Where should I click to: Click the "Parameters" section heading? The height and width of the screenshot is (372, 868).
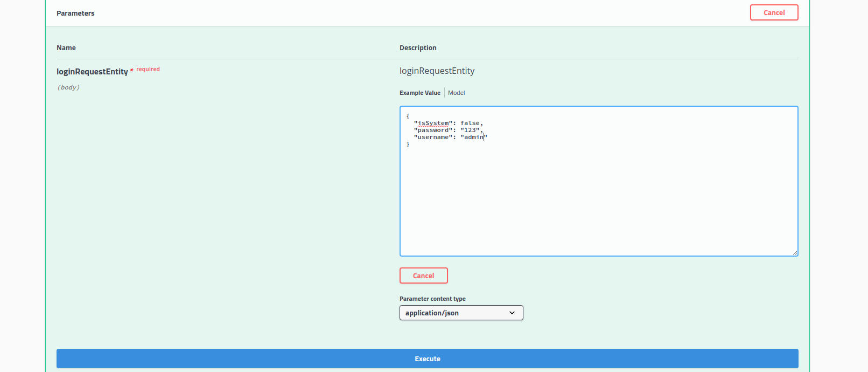pos(75,13)
